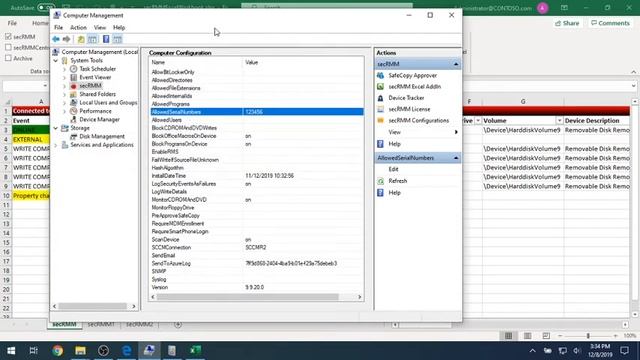Toggle second secRMM checkbox in Excel
Viewport: 640px width, 360px height.
8,48
